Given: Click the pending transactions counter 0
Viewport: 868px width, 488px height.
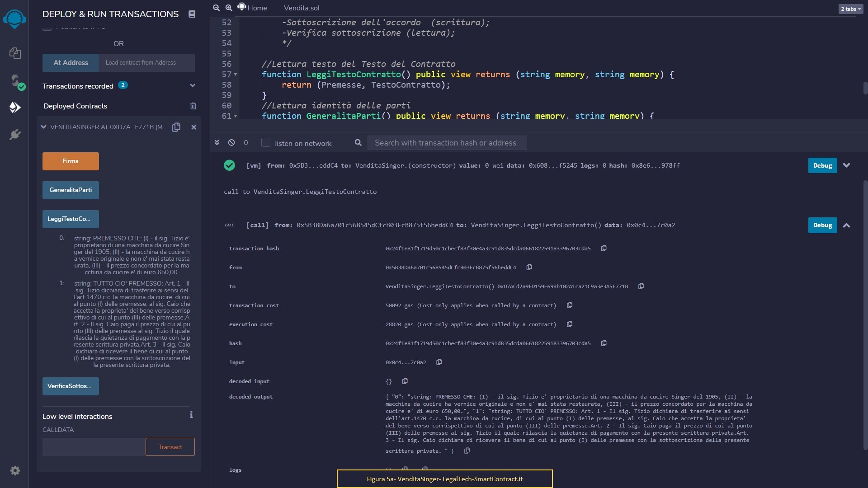Looking at the screenshot, I should coord(246,143).
